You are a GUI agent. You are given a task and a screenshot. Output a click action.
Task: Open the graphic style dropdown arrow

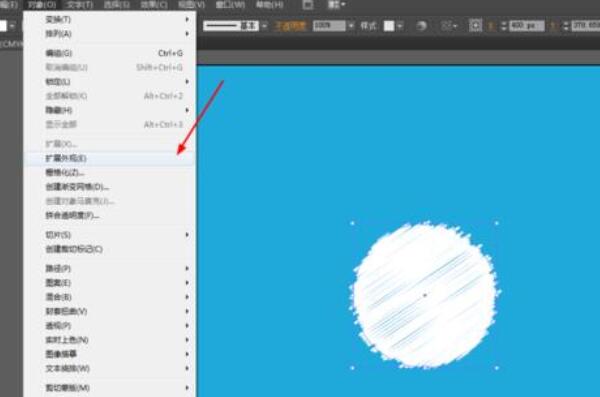pos(399,26)
